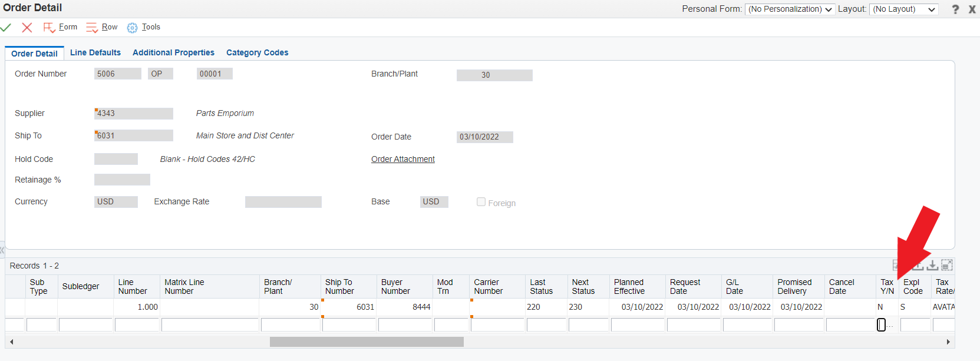Click the Ship To field containing 6031
The height and width of the screenshot is (361, 980).
[134, 135]
